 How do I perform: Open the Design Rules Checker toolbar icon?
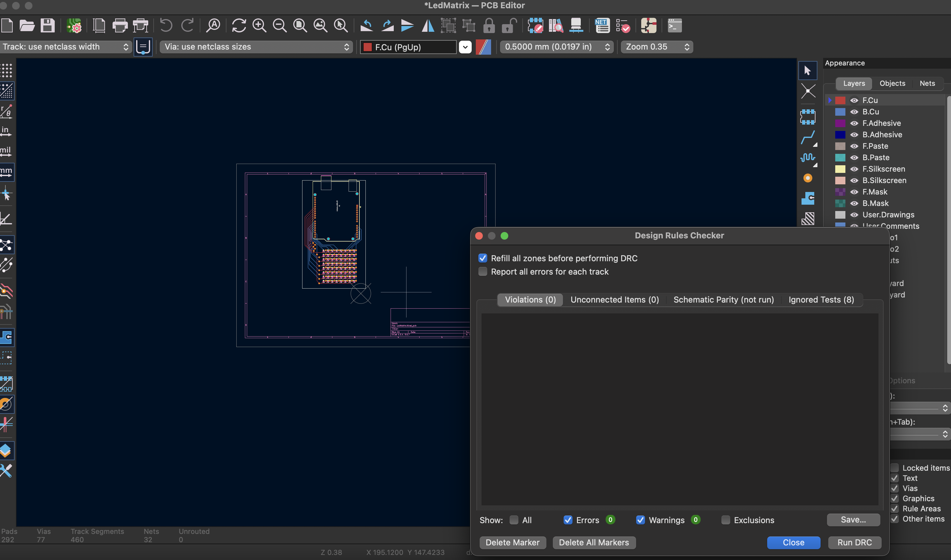(x=623, y=26)
